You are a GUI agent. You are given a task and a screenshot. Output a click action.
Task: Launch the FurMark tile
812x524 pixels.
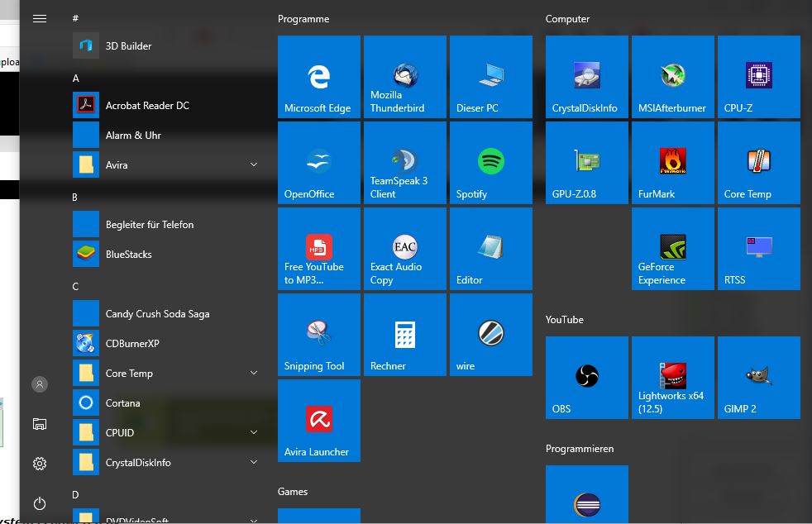[x=673, y=163]
